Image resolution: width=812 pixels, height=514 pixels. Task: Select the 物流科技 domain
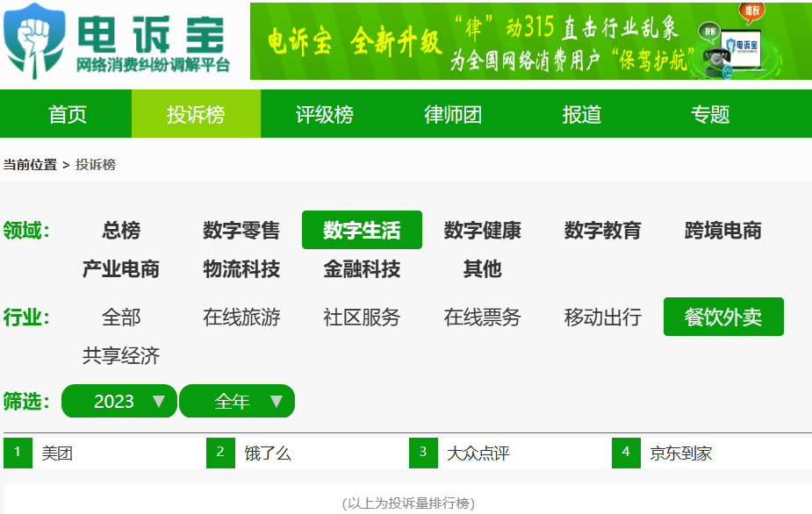tap(241, 268)
